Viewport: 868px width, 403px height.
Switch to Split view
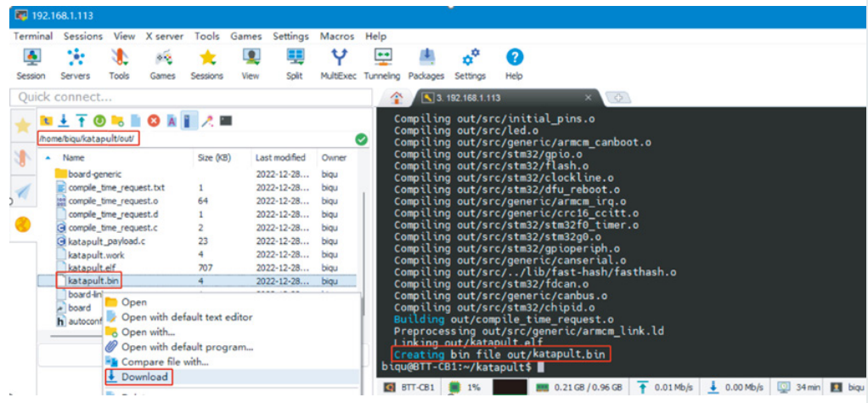click(294, 63)
